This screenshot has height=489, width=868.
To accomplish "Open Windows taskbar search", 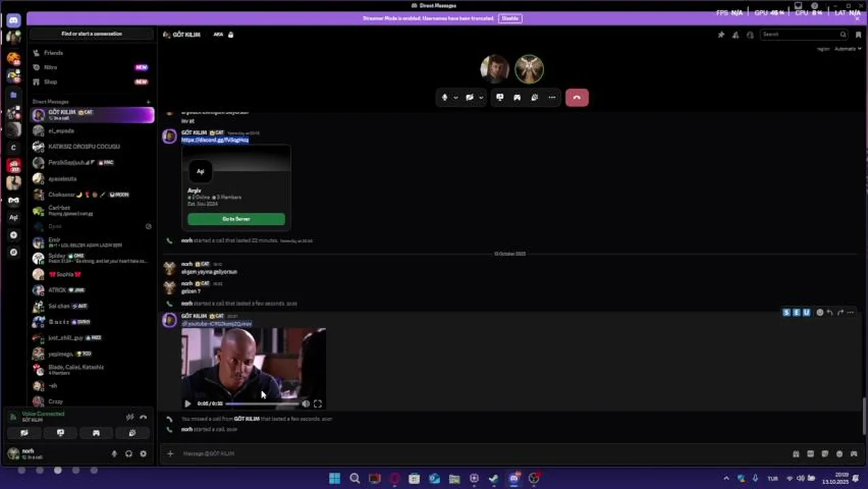I will tap(355, 479).
